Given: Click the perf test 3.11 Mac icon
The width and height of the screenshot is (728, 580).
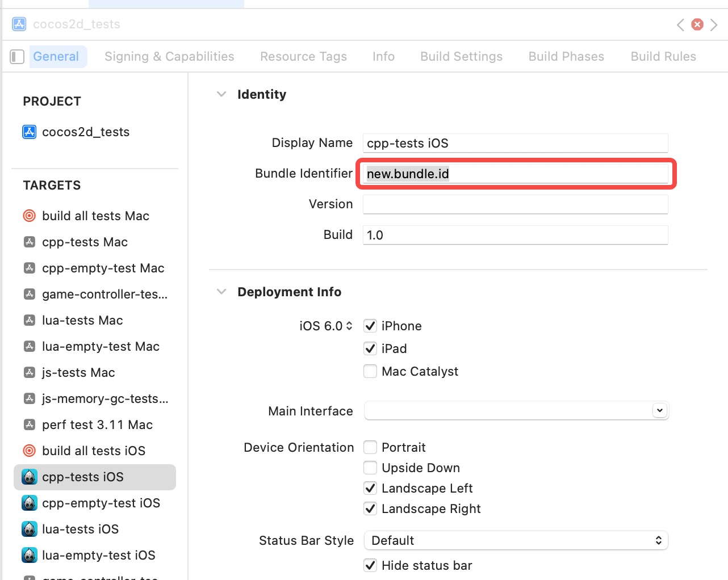Looking at the screenshot, I should (30, 425).
